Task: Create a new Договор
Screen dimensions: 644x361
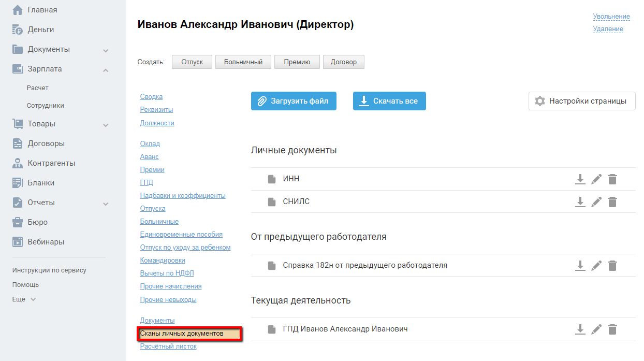Action: click(x=344, y=62)
